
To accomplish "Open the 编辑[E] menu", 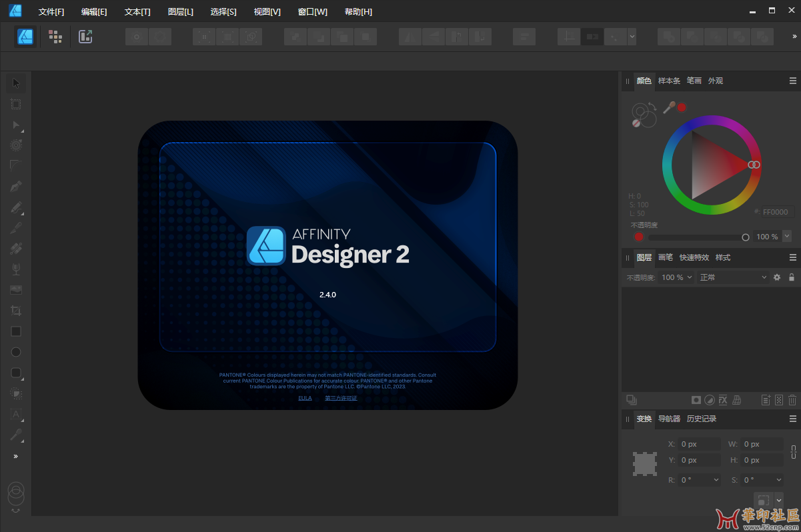I will [x=94, y=12].
